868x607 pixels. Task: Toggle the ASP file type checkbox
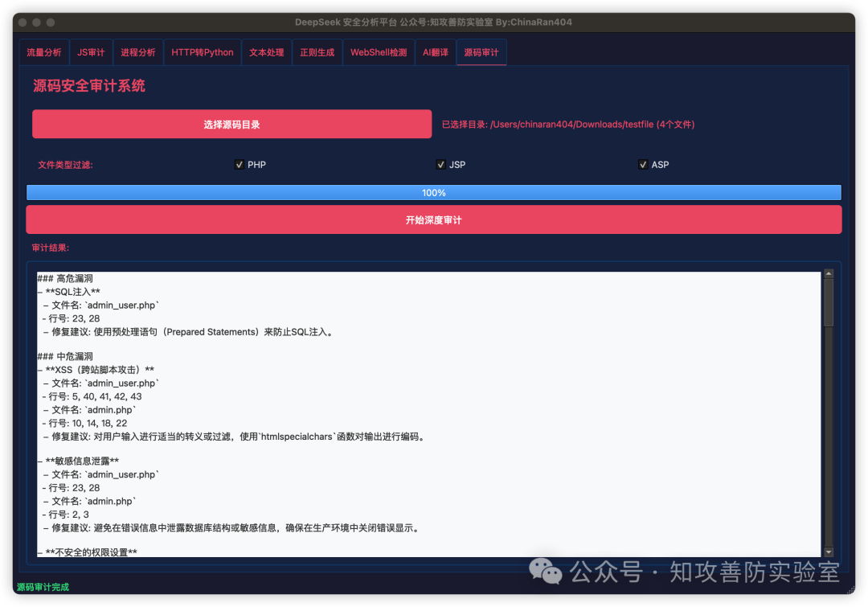(x=643, y=164)
